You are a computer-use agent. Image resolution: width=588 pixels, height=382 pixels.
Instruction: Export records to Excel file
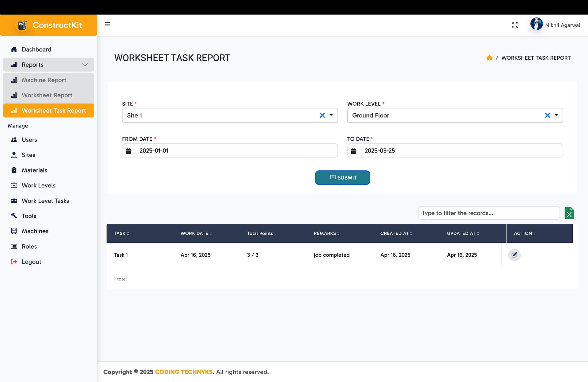[x=569, y=213]
